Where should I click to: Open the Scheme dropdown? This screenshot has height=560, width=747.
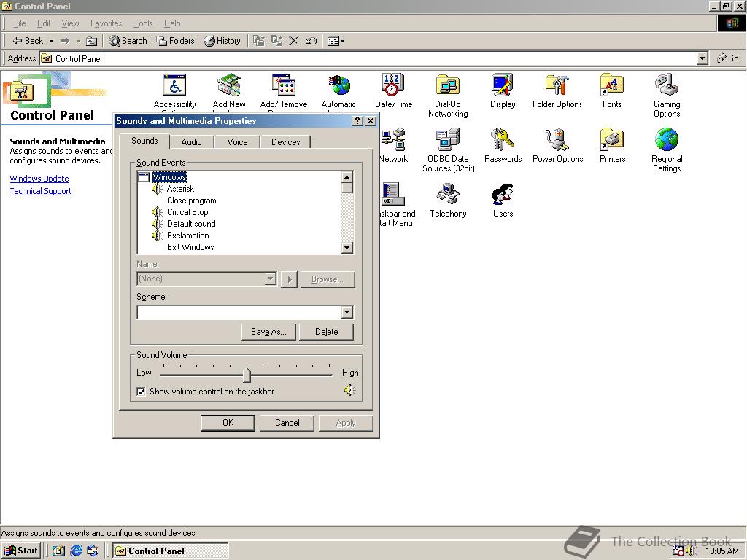coord(347,312)
